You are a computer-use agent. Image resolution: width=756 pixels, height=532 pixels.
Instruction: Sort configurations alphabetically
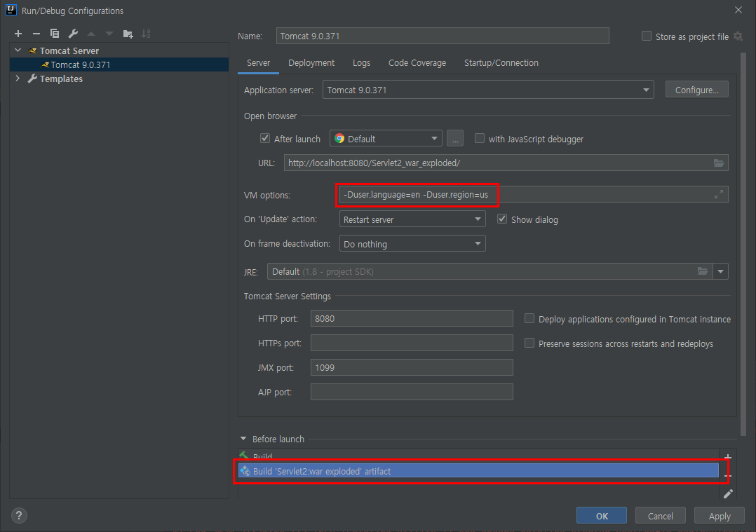click(146, 34)
